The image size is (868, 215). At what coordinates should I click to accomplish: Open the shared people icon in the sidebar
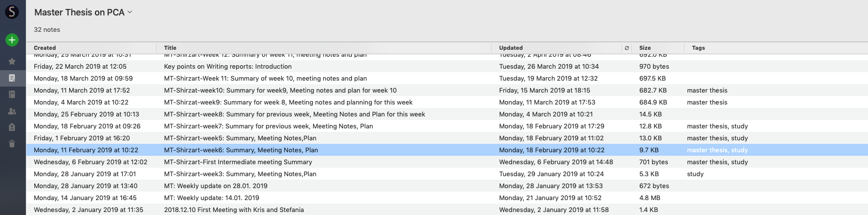point(12,111)
